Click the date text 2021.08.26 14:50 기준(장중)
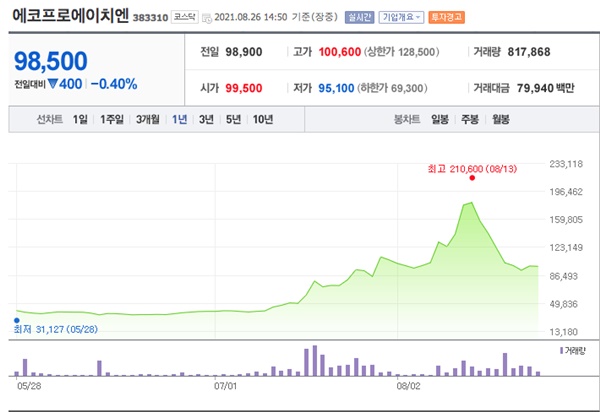The height and width of the screenshot is (412, 600). tap(276, 17)
